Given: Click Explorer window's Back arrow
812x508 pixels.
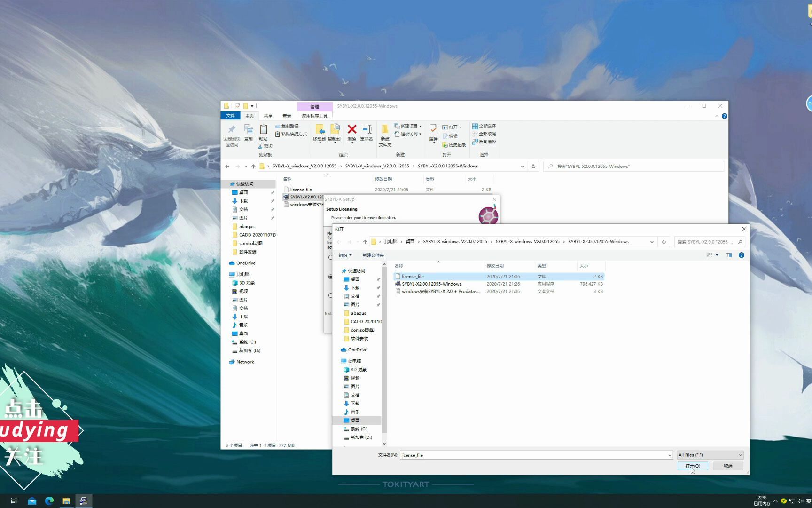Looking at the screenshot, I should 227,166.
